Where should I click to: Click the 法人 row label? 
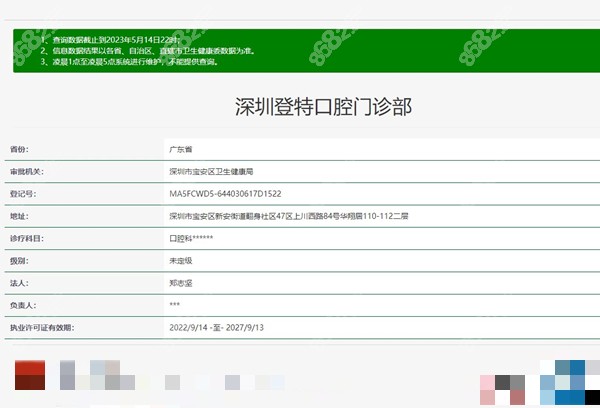tap(19, 283)
